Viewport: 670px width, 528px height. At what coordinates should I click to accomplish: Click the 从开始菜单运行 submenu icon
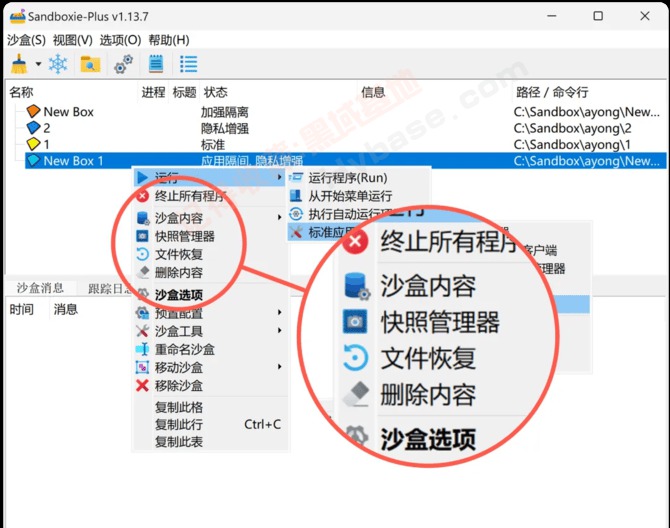point(296,196)
